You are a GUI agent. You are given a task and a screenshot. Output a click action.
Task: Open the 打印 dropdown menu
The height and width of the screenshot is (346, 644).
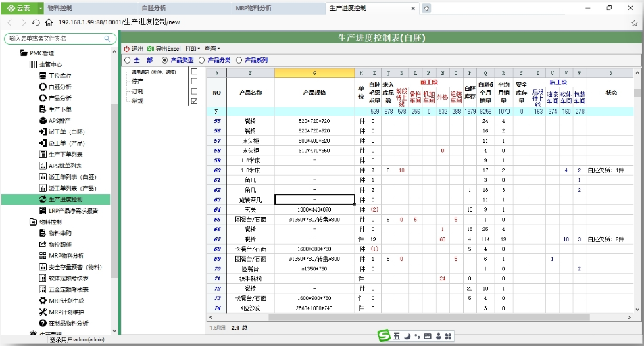pyautogui.click(x=192, y=49)
